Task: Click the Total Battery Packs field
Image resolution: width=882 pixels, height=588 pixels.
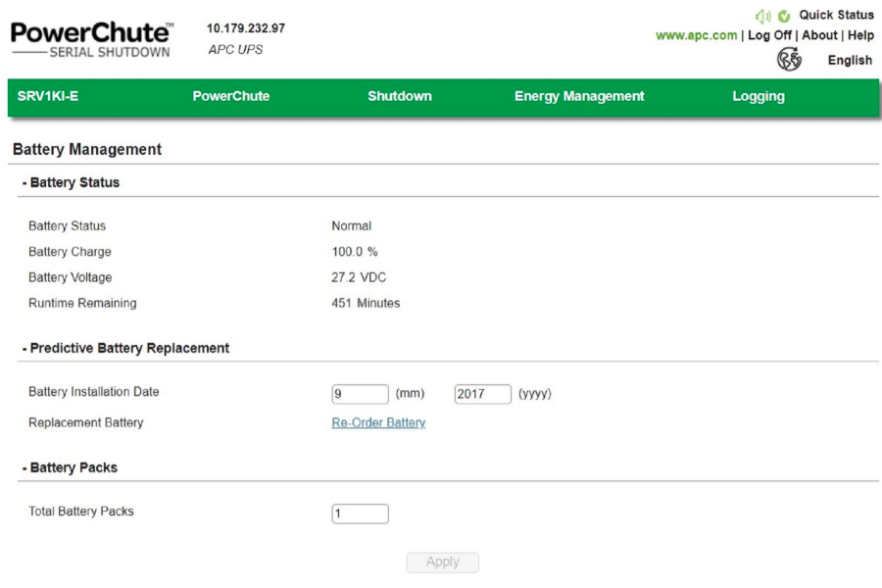Action: click(360, 514)
